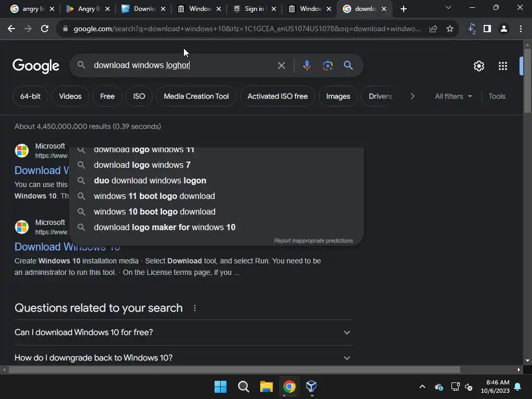Click the muted volume tray icon
This screenshot has height=399, width=532.
(469, 387)
